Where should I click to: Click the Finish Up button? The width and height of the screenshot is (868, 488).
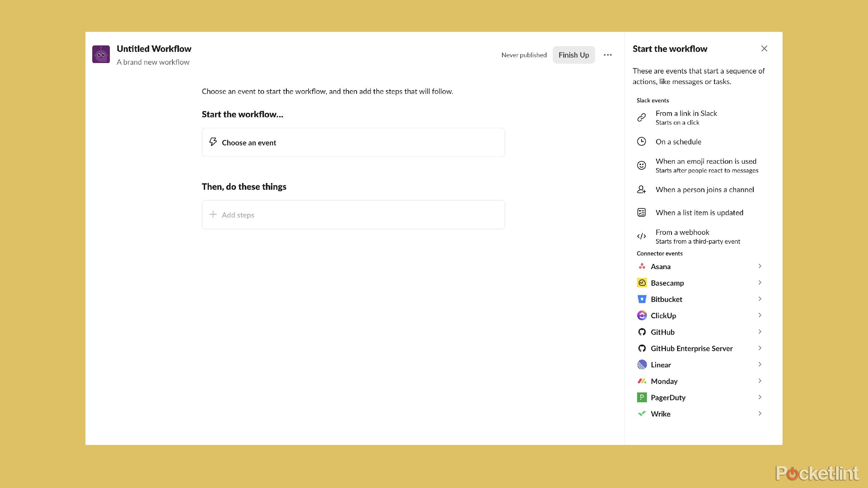point(574,55)
